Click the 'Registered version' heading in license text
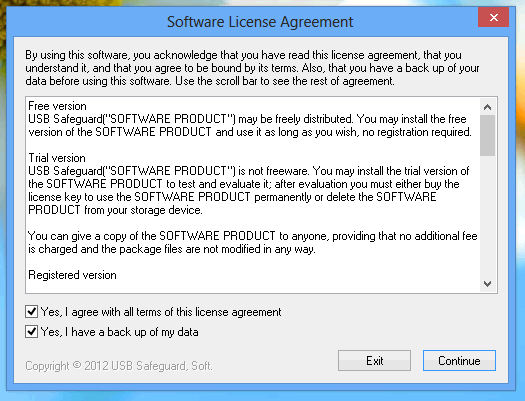525x401 pixels. (72, 275)
